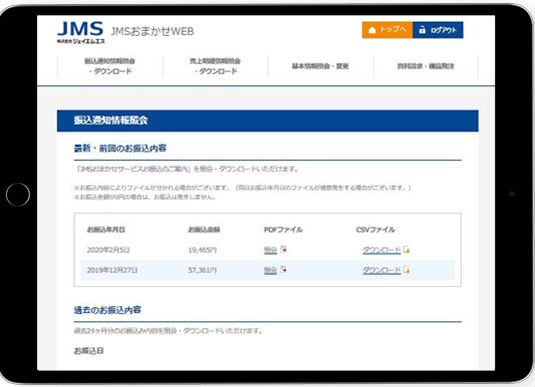Select the amount 19,465円
Viewport: 535px width, 387px height.
[202, 250]
